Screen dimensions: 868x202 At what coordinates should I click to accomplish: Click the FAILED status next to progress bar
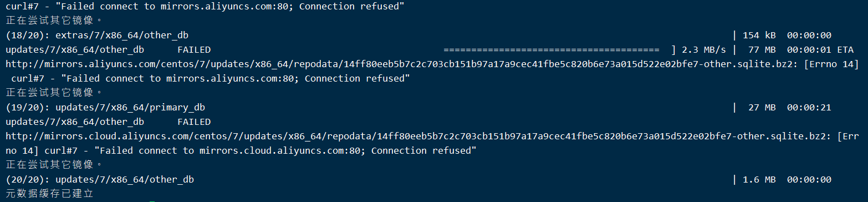(x=194, y=50)
